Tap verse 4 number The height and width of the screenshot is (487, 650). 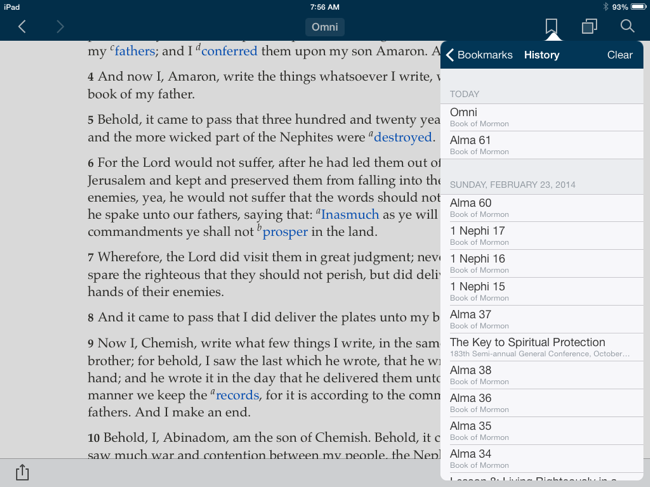pos(90,77)
